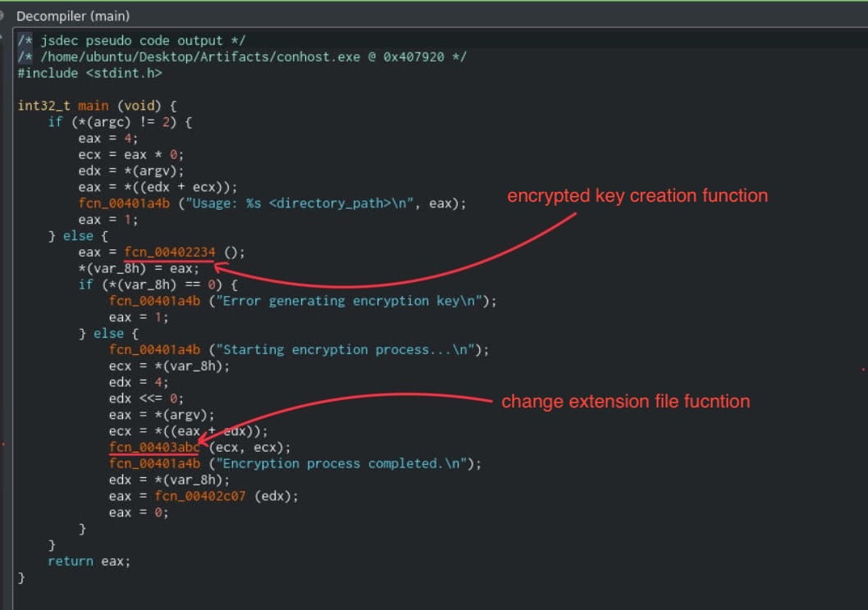Click the main function name in signature
Image resolution: width=868 pixels, height=610 pixels.
93,106
